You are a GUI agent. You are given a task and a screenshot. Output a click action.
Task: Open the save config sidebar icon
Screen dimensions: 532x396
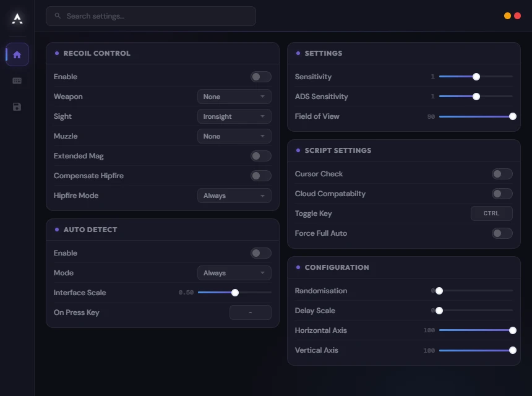pos(17,107)
